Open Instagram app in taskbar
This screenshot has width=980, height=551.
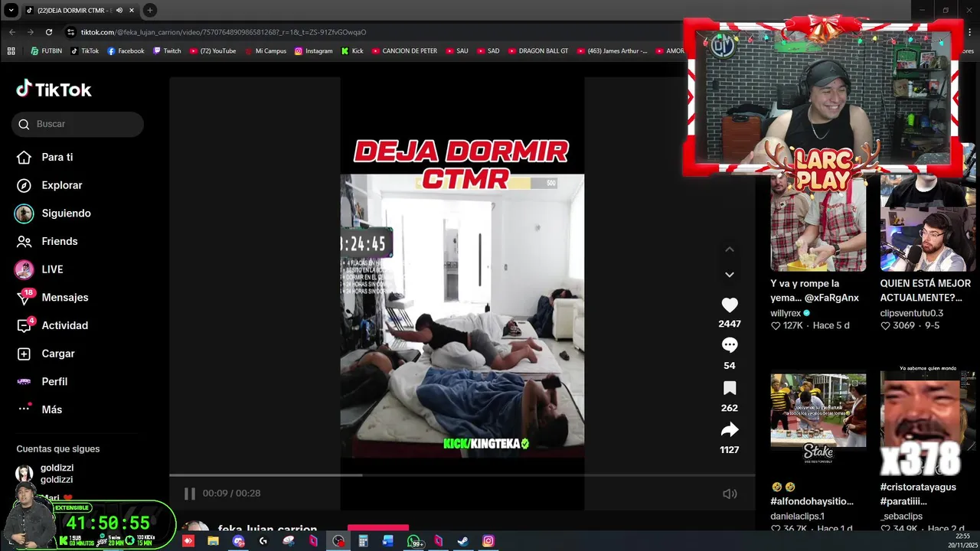[488, 541]
